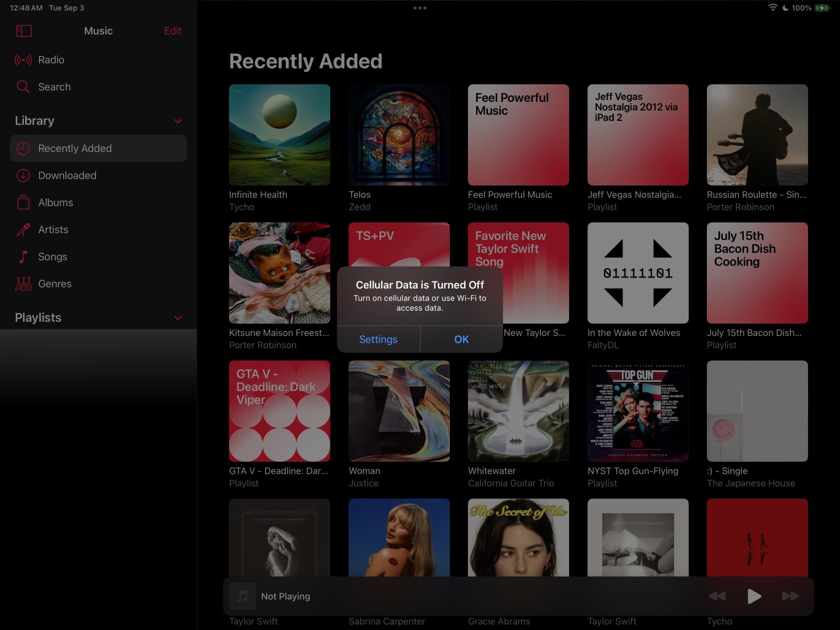Image resolution: width=840 pixels, height=630 pixels.
Task: Skip to next track in mini player
Action: 790,596
